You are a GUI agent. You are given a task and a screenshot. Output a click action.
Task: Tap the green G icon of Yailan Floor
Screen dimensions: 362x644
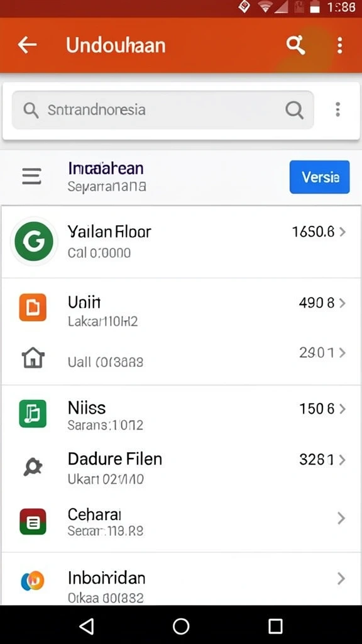tap(34, 241)
